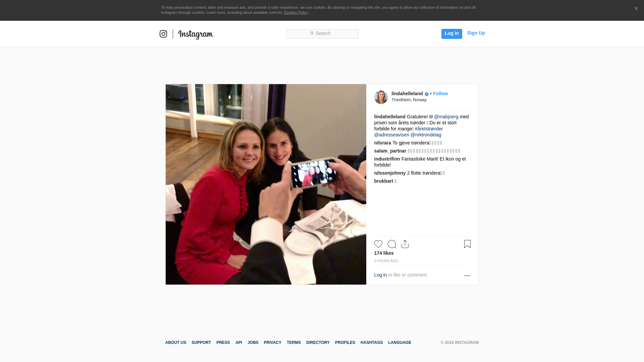Open the Sign Up link
Image resolution: width=644 pixels, height=362 pixels.
coord(476,33)
